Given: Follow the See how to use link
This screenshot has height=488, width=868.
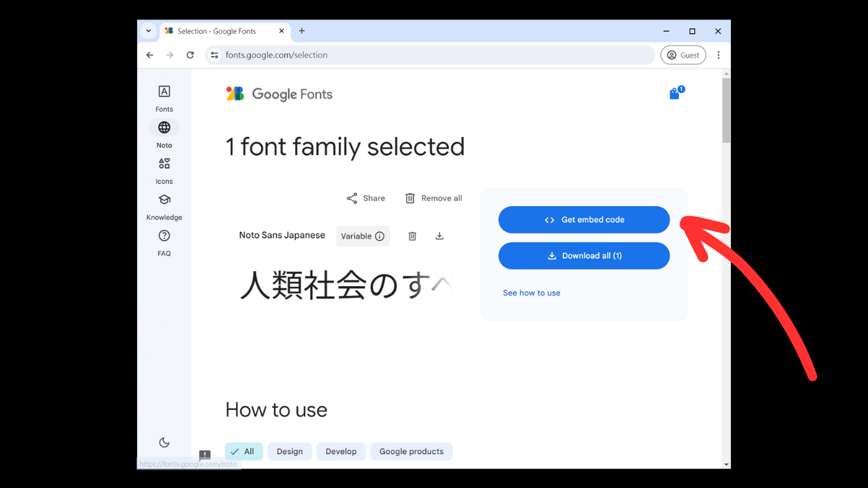Looking at the screenshot, I should click(x=532, y=293).
